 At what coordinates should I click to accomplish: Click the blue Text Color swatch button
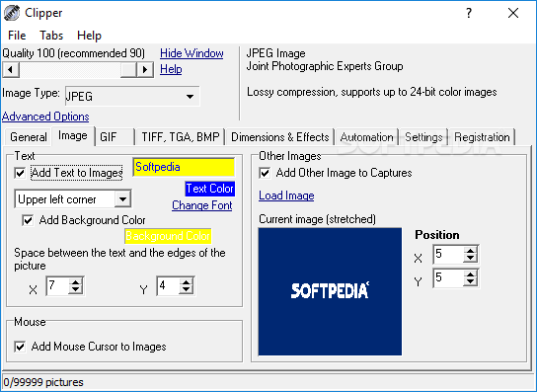(210, 189)
